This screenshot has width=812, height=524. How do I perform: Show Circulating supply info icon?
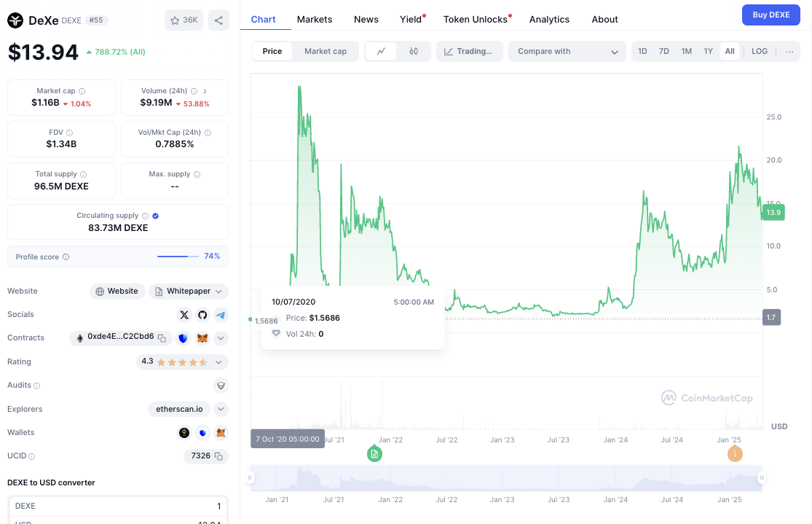pos(146,216)
